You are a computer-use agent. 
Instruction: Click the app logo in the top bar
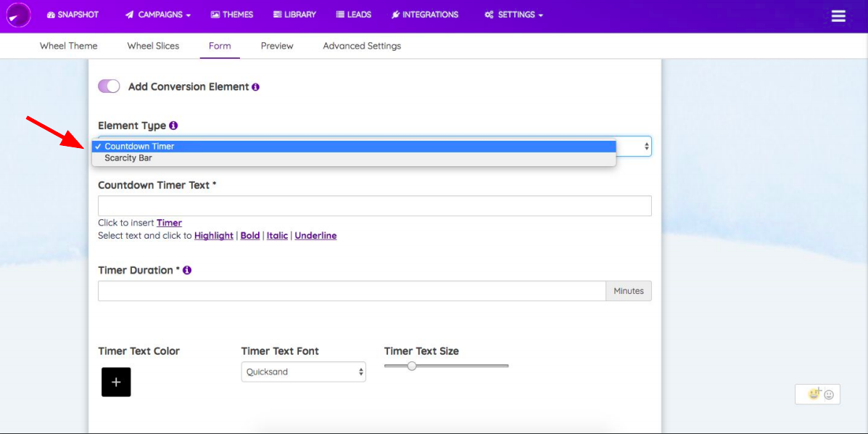point(19,15)
